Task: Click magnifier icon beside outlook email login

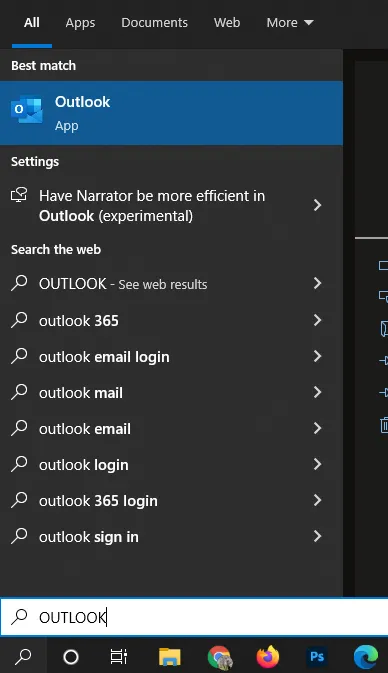Action: (x=19, y=356)
